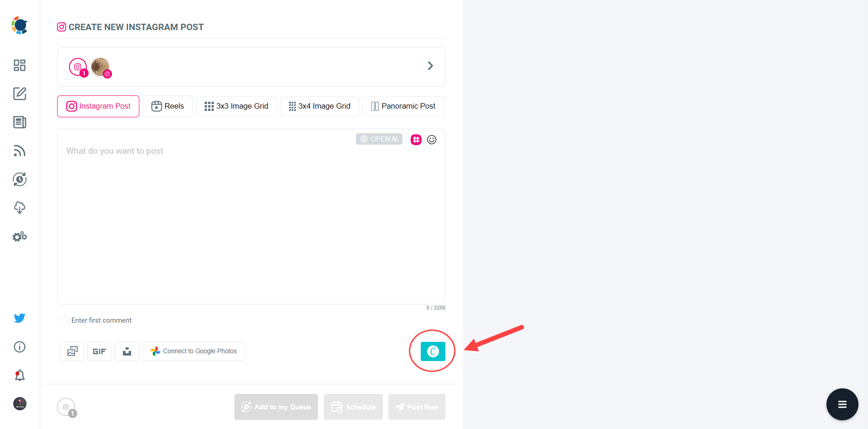Open the create post sidebar icon
The height and width of the screenshot is (429, 868).
coord(19,94)
